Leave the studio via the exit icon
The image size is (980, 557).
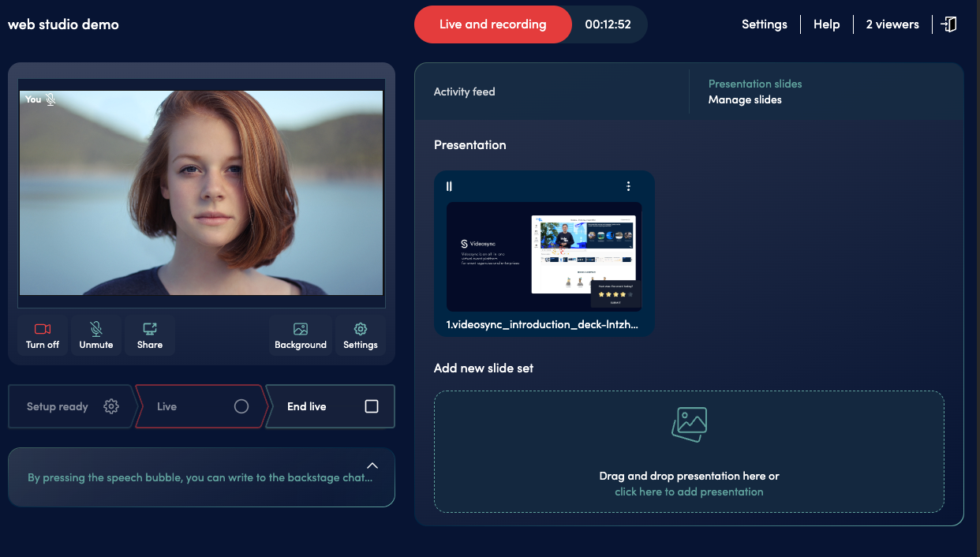click(949, 24)
